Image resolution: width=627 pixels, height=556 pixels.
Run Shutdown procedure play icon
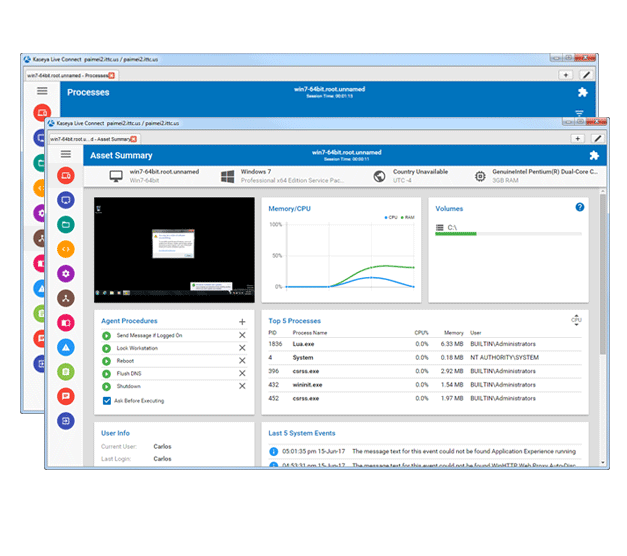click(x=106, y=386)
